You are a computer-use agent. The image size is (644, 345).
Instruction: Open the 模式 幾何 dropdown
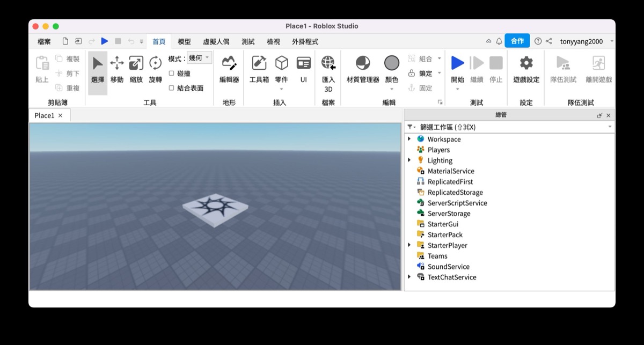click(200, 58)
